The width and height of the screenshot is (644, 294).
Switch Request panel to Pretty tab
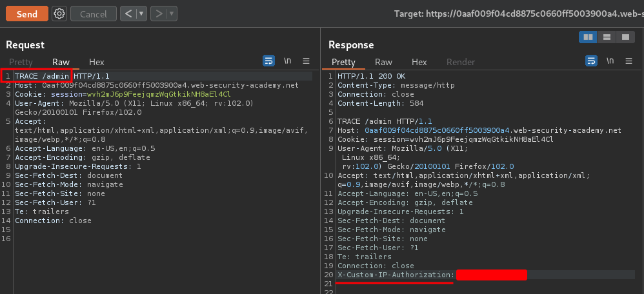pos(21,62)
